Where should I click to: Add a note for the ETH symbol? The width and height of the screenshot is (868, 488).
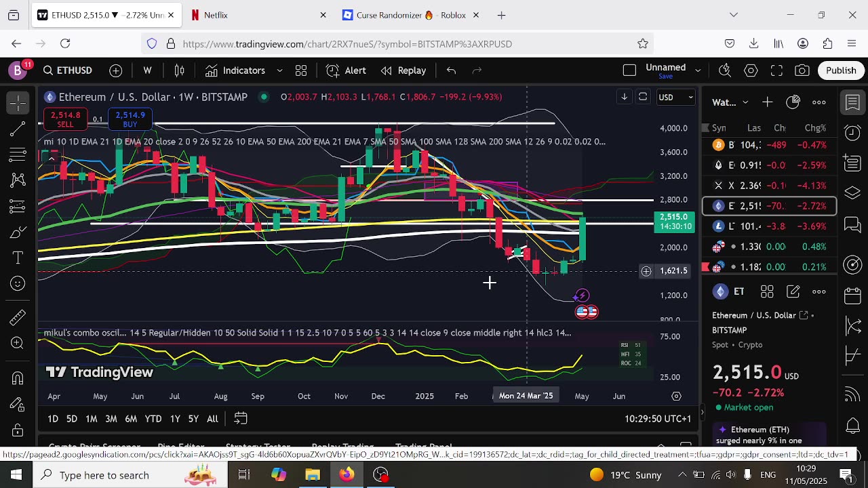pyautogui.click(x=793, y=291)
